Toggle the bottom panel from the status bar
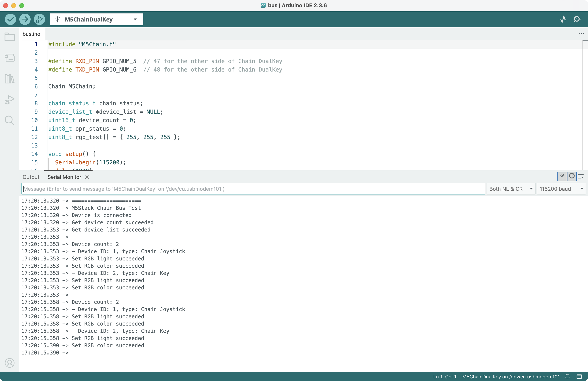588x381 pixels. [579, 377]
